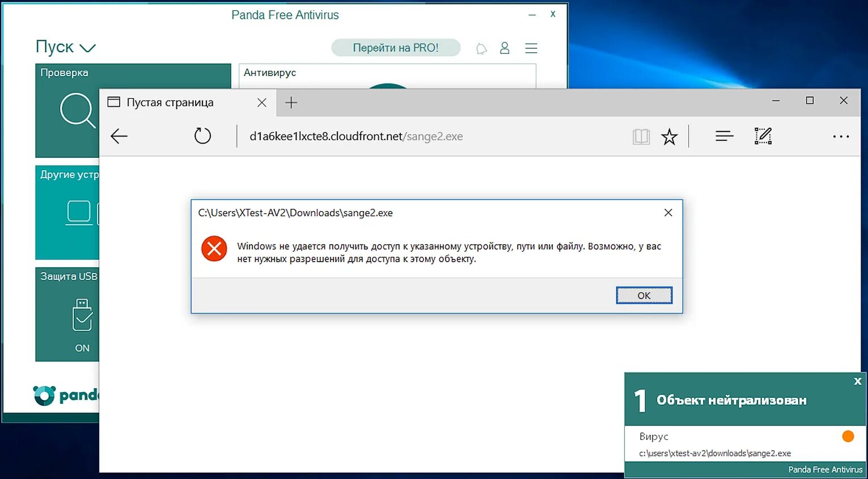Screen dimensions: 868x479
Task: Reload the page in Edge
Action: pos(202,136)
